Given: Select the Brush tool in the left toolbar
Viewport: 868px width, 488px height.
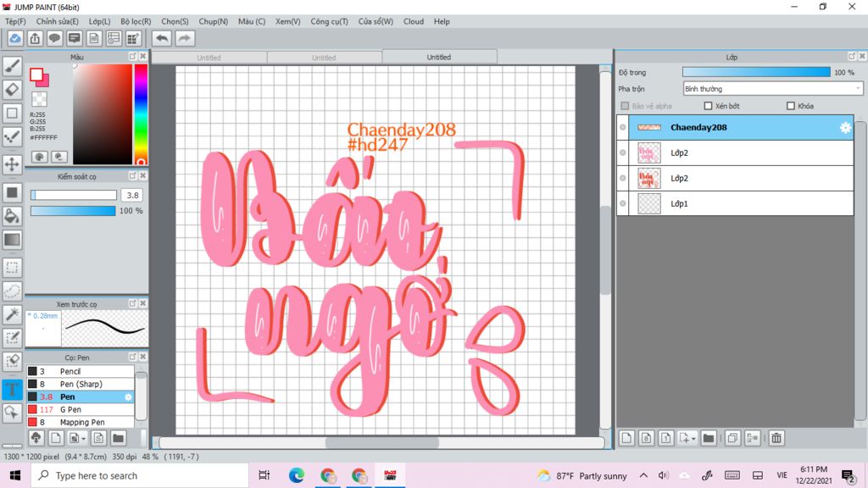Looking at the screenshot, I should click(x=12, y=66).
